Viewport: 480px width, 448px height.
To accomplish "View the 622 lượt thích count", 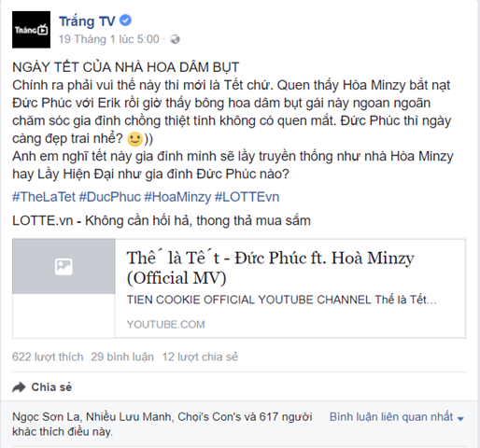I will click(x=48, y=357).
